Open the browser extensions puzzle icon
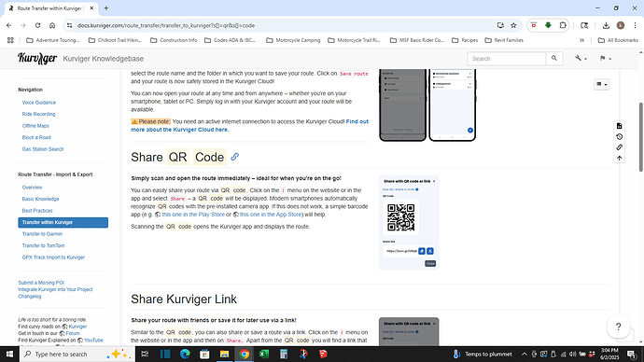The image size is (644, 362). point(563,25)
